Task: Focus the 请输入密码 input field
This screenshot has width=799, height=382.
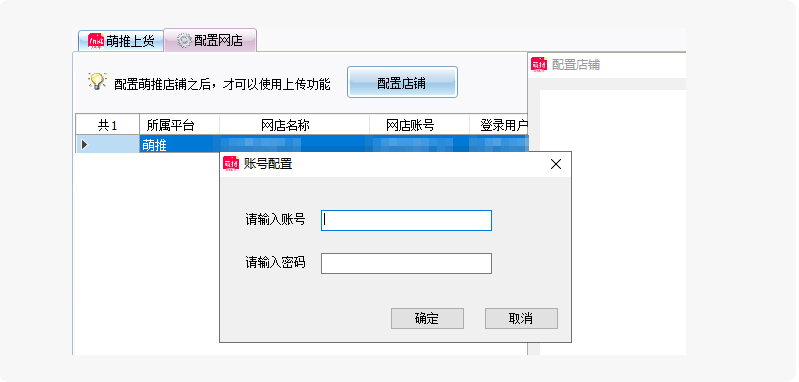Action: (406, 263)
